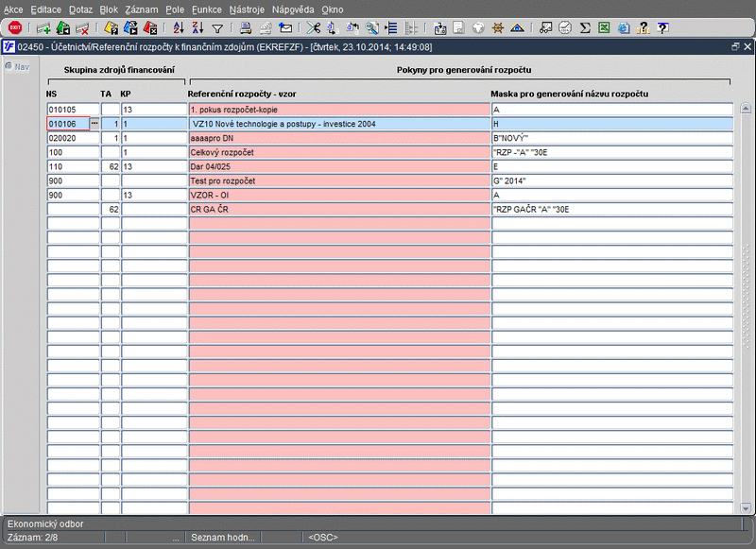Open the Blok menu
The width and height of the screenshot is (756, 549).
point(109,9)
